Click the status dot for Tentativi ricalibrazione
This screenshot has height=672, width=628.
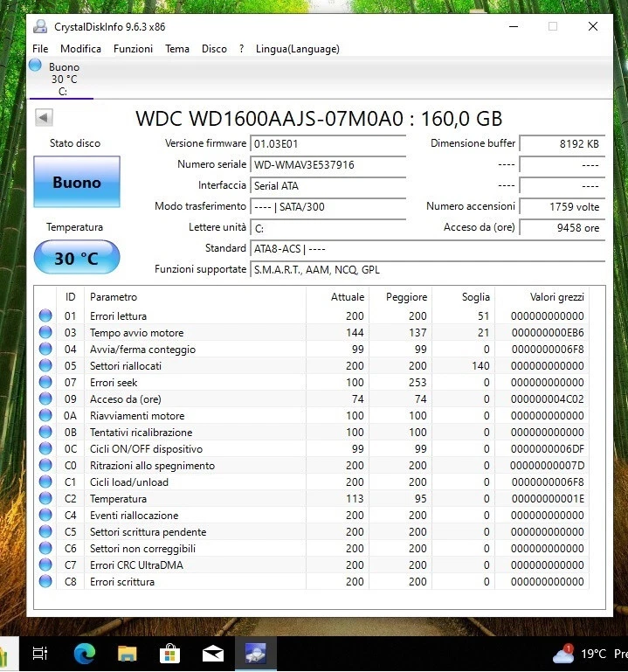45,432
